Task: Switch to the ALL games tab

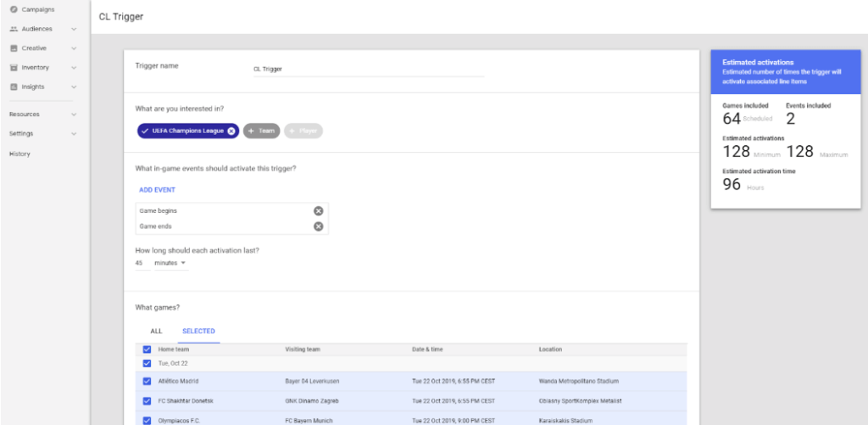Action: coord(156,331)
